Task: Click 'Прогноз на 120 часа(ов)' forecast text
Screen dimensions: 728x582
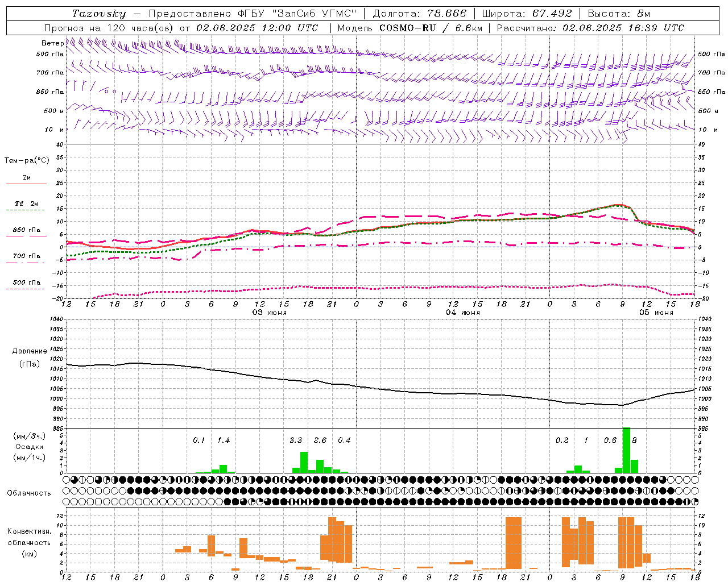Action: (x=109, y=28)
